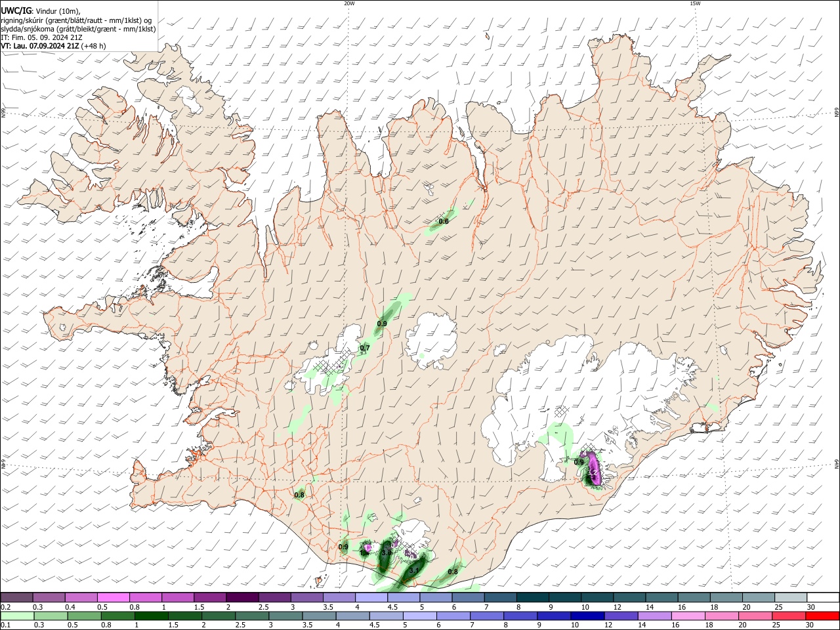
Task: Click the gray-blue 3.5–4 rain legend swatch
Action: click(320, 616)
